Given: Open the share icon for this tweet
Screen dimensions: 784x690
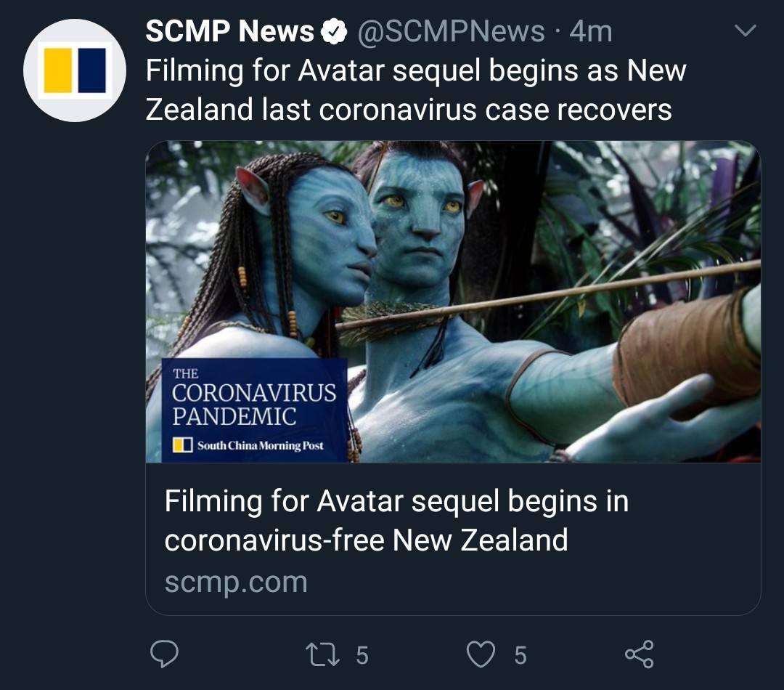Looking at the screenshot, I should pyautogui.click(x=639, y=654).
